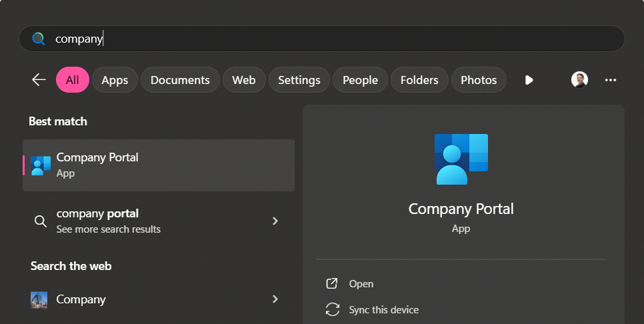The height and width of the screenshot is (324, 644).
Task: Show more filters with the play arrow
Action: 529,79
